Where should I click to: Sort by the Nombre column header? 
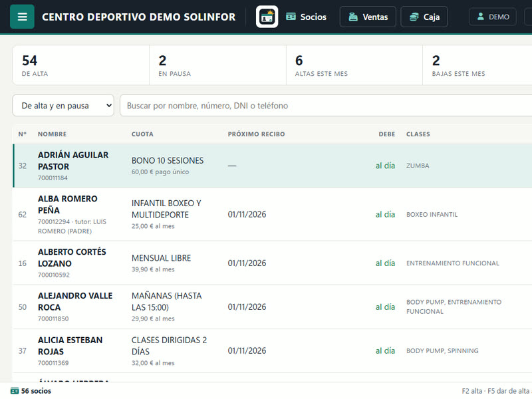coord(53,134)
